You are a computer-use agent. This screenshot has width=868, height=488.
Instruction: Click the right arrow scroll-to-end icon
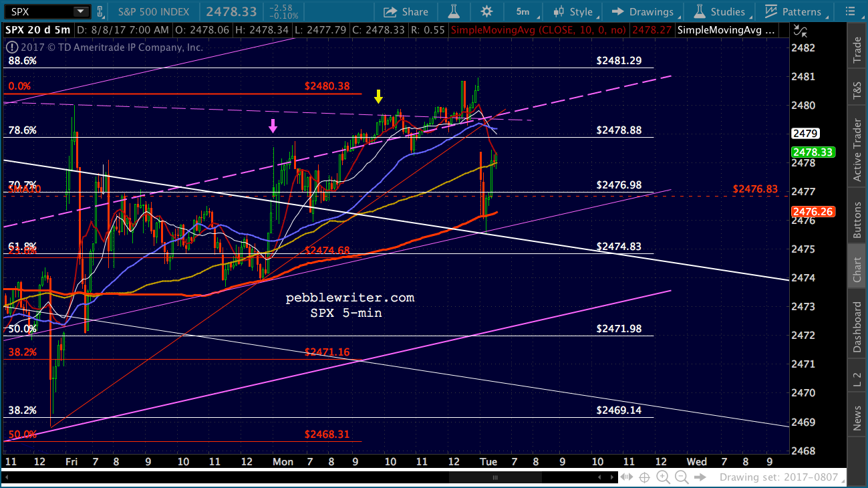click(x=700, y=477)
